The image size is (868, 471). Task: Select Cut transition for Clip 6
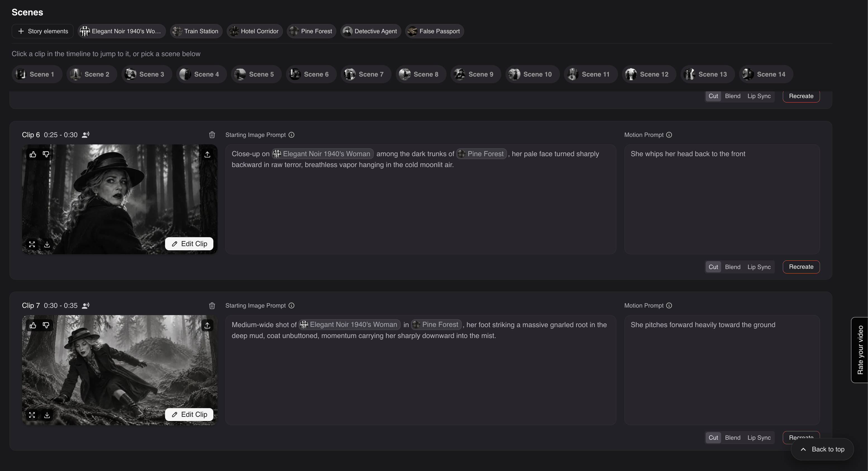[x=713, y=267]
